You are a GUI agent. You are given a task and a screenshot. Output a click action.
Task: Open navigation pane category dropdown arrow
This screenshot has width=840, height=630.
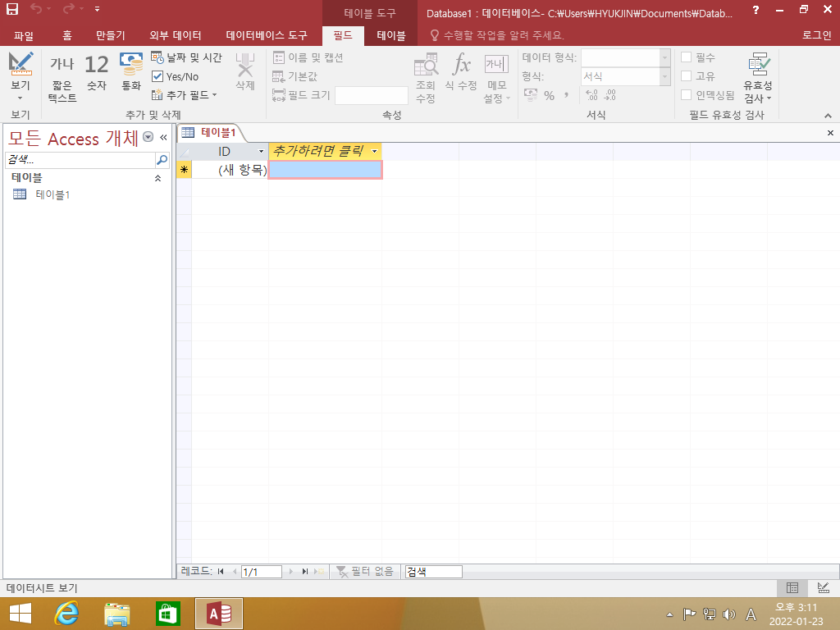148,137
